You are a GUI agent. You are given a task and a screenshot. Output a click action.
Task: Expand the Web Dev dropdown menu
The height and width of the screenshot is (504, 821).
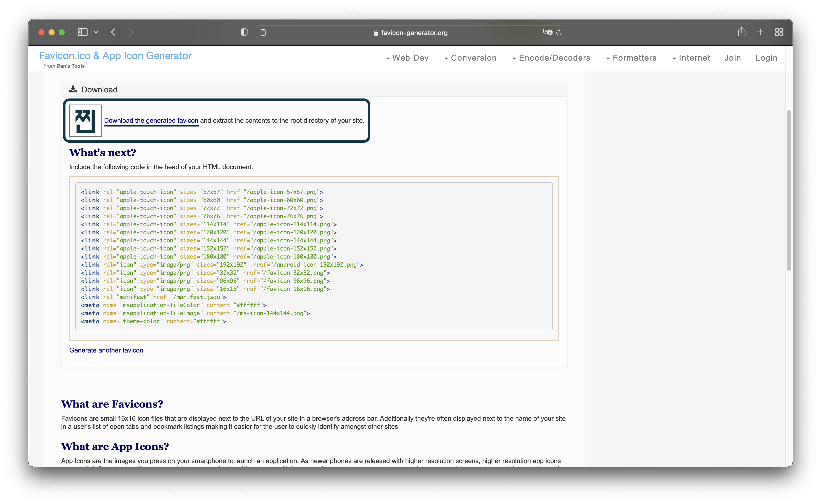pos(407,58)
